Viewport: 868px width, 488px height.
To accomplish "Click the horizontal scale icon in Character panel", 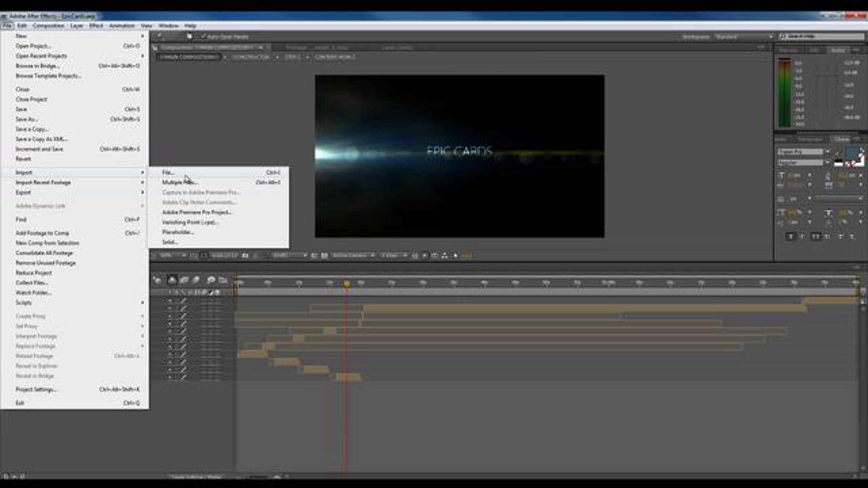I will (x=828, y=213).
